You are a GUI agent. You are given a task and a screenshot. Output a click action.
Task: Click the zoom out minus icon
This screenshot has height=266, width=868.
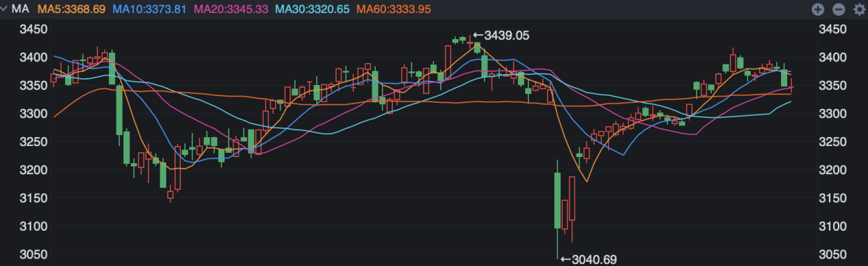[x=838, y=10]
